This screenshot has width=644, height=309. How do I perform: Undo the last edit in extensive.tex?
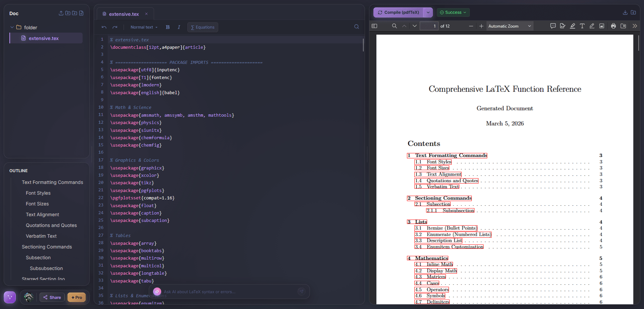coord(104,27)
